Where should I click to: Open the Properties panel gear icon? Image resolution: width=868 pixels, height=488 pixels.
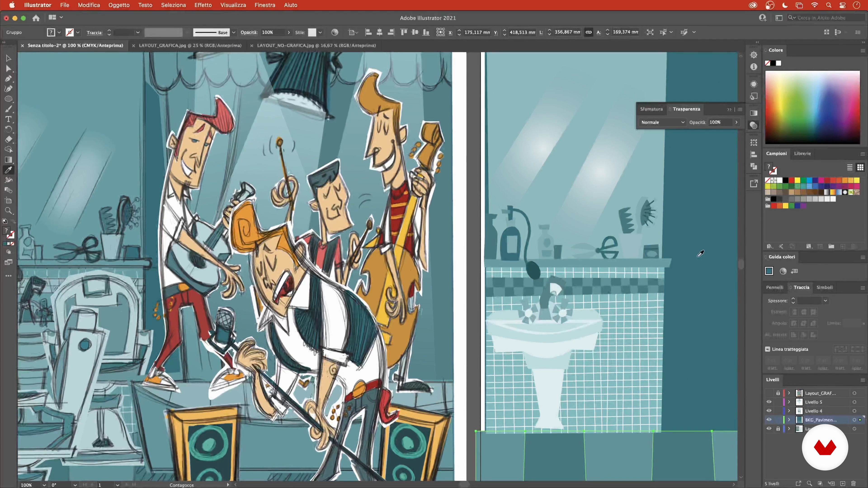click(754, 55)
